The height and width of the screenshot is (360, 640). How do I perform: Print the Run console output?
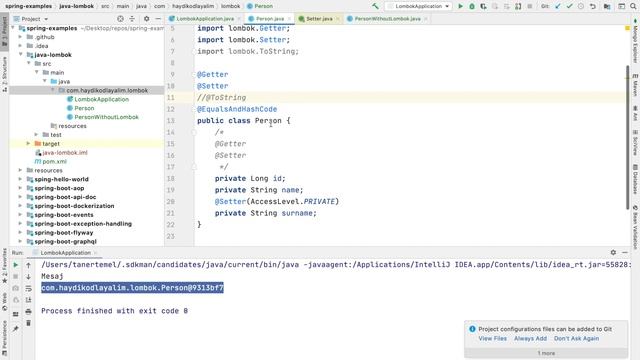(x=28, y=312)
